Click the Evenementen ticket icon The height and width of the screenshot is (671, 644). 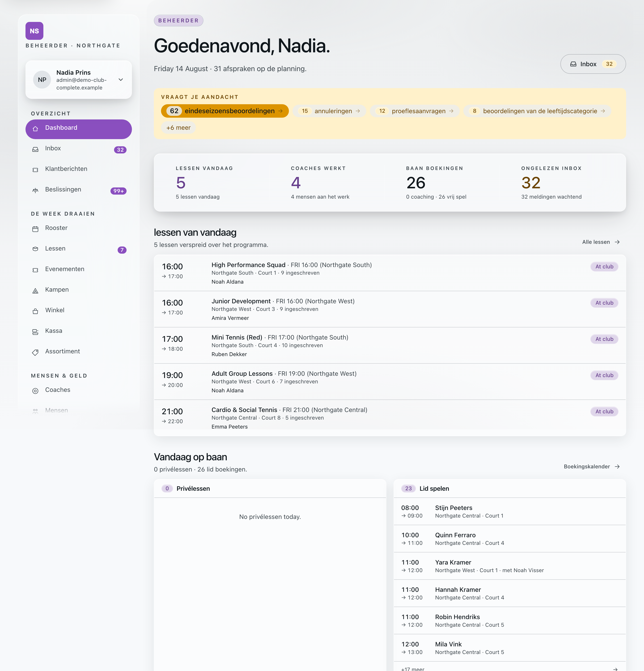coord(35,270)
